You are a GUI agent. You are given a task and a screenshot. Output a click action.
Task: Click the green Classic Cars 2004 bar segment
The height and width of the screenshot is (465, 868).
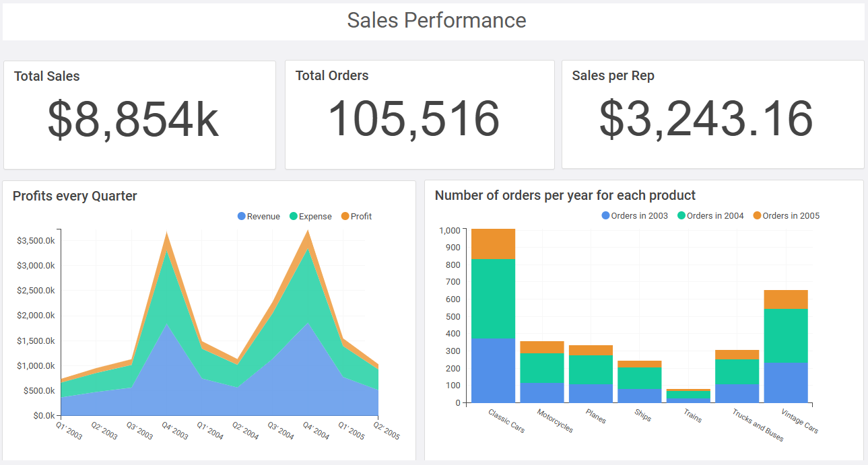click(x=493, y=299)
